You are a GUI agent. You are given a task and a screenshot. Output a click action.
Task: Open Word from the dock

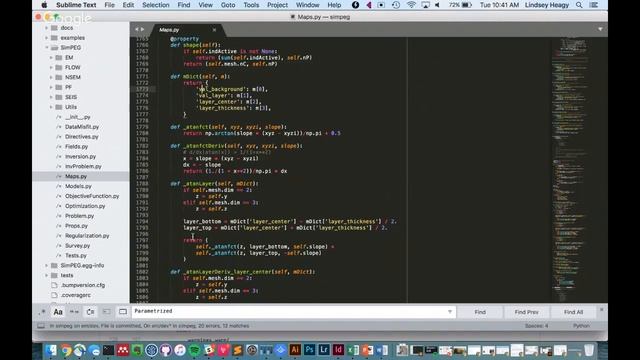[x=382, y=350]
